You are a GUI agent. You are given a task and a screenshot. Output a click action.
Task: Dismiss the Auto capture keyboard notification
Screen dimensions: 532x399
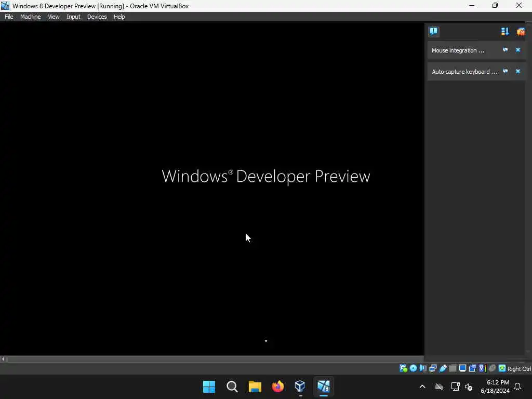point(518,71)
